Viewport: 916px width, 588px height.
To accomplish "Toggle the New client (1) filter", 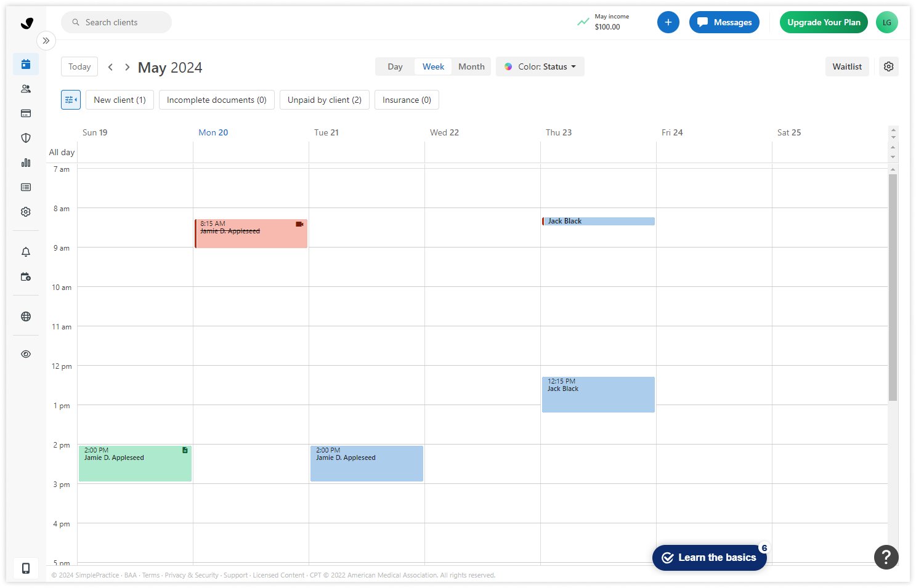I will coord(120,100).
